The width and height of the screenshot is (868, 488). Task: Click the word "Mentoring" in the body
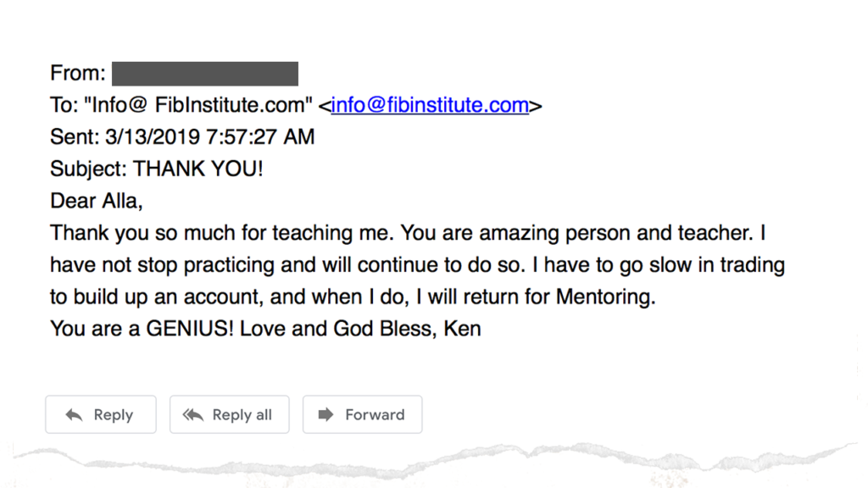coord(605,297)
